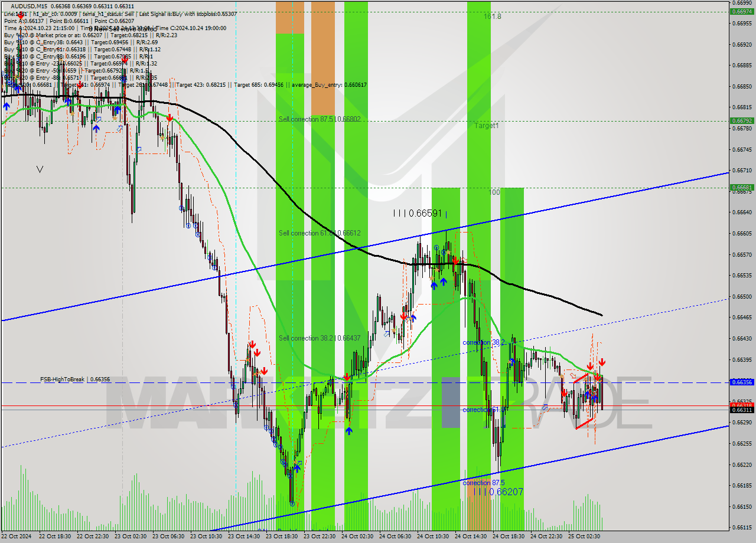756x543 pixels.
Task: Click 'Sell correction 38.2 | 0.66437' label
Action: tap(320, 338)
